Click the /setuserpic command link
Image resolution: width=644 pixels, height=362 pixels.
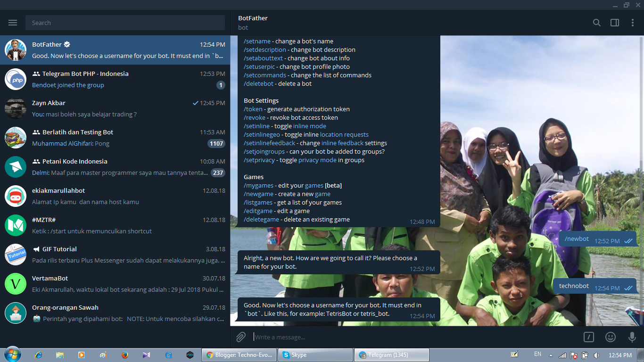(259, 66)
